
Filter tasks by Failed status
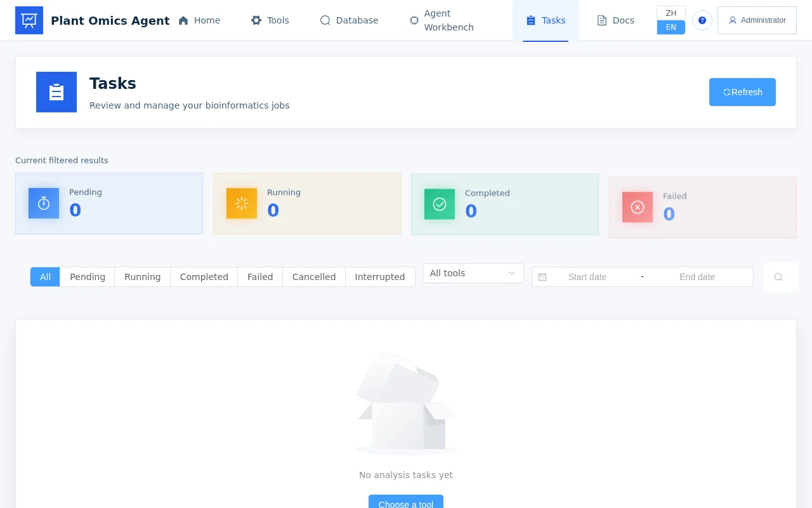tap(260, 277)
